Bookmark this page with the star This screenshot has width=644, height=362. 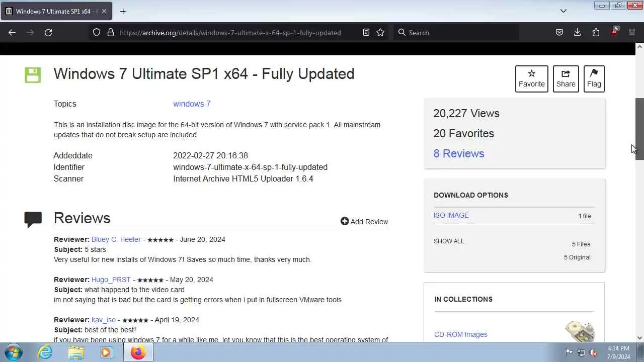(x=380, y=32)
